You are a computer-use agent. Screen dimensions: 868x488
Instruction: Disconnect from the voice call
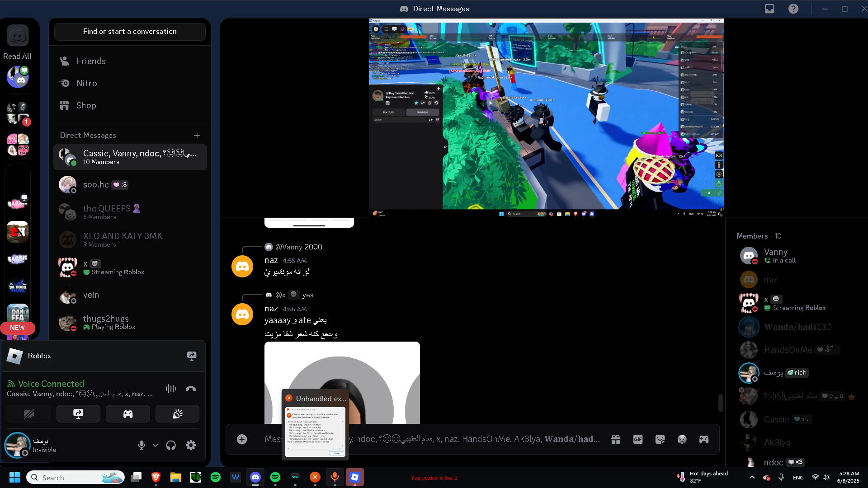(x=191, y=389)
